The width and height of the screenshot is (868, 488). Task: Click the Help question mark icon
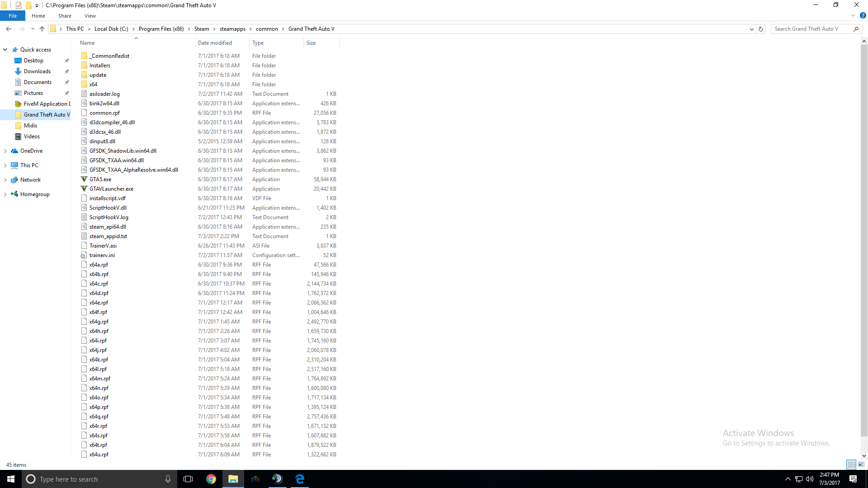[863, 16]
